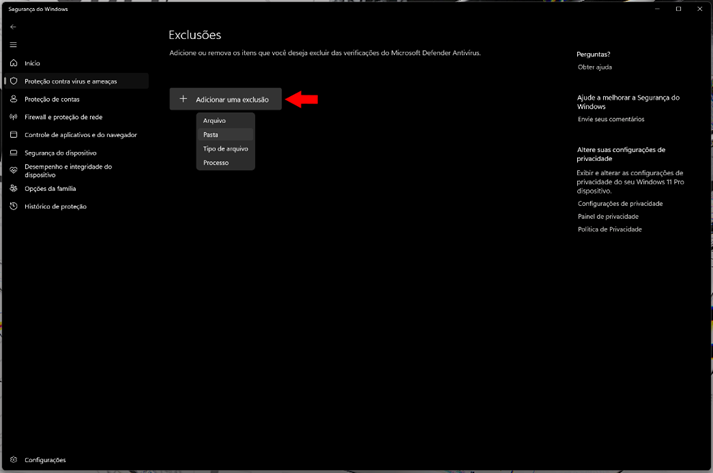Click the protection history clock icon
Image resolution: width=713 pixels, height=473 pixels.
point(14,206)
